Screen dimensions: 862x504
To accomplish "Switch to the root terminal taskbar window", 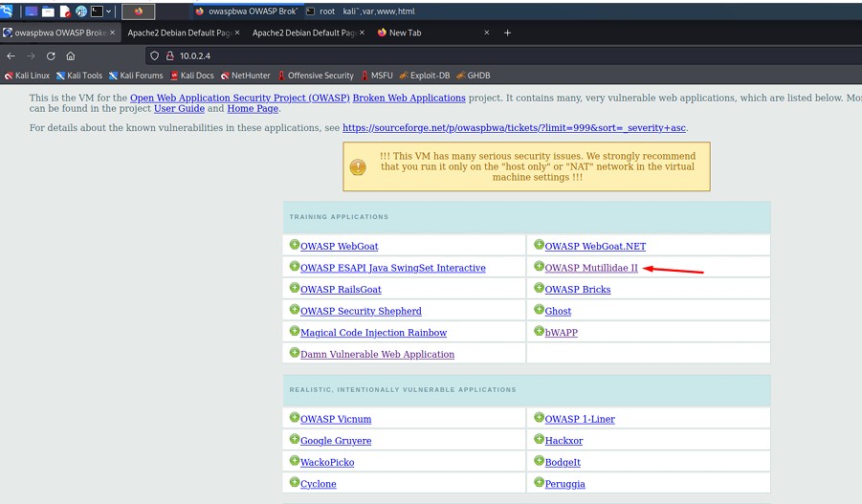I will (361, 11).
